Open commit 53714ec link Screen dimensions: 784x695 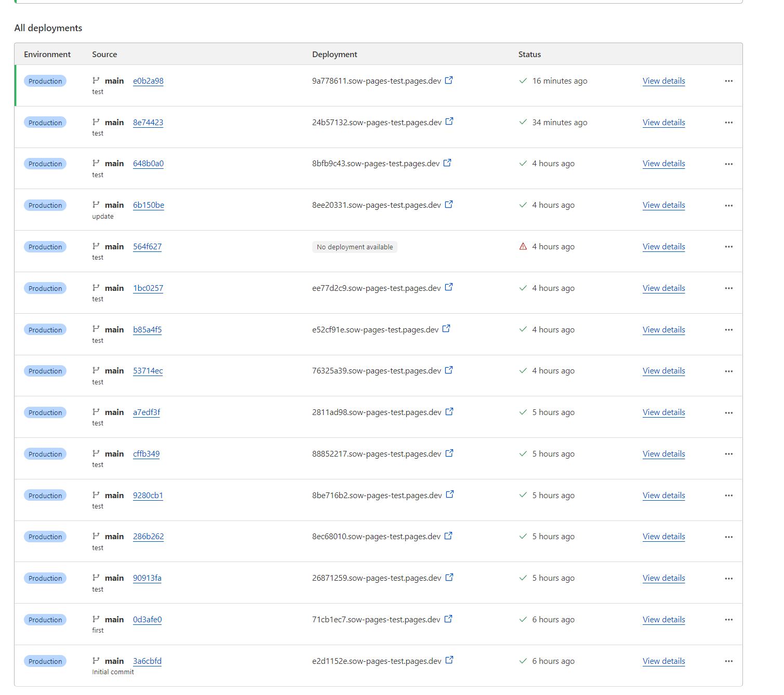point(148,371)
